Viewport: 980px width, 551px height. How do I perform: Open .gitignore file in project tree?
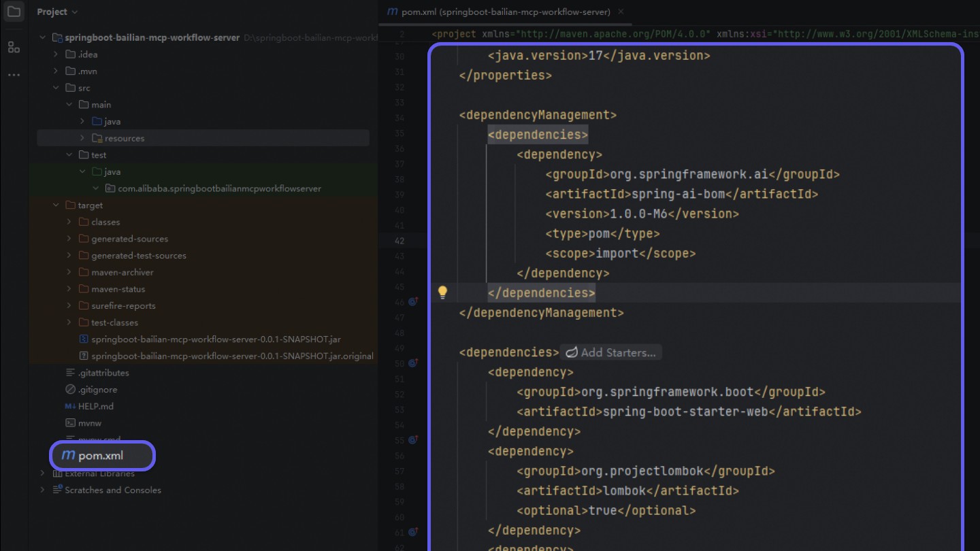tap(97, 390)
